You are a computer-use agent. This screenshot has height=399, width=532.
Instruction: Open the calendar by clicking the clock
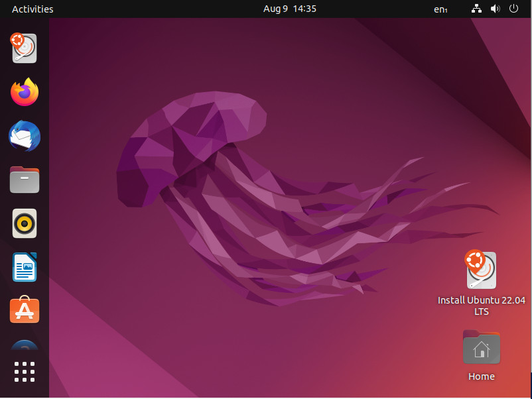tap(290, 9)
